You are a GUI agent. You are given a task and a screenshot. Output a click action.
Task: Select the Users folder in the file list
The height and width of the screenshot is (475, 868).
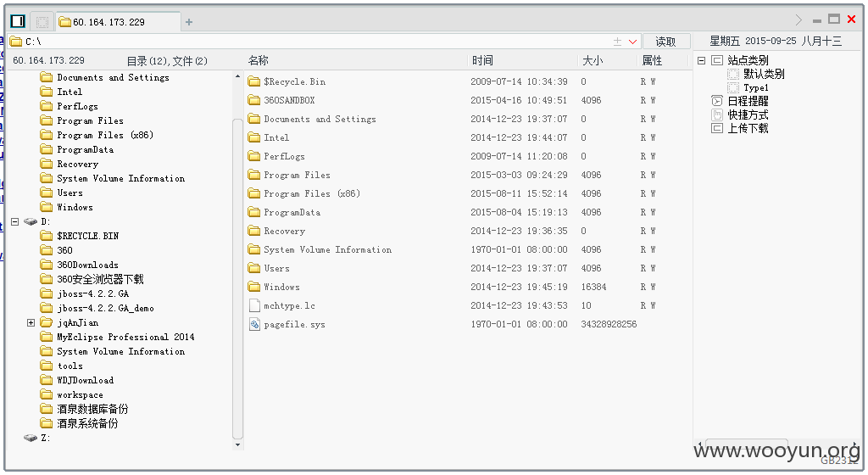276,269
